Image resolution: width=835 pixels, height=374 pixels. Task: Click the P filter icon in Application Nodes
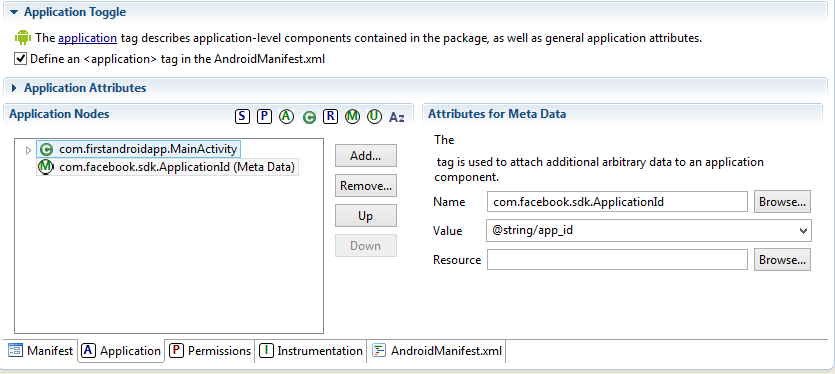[264, 116]
